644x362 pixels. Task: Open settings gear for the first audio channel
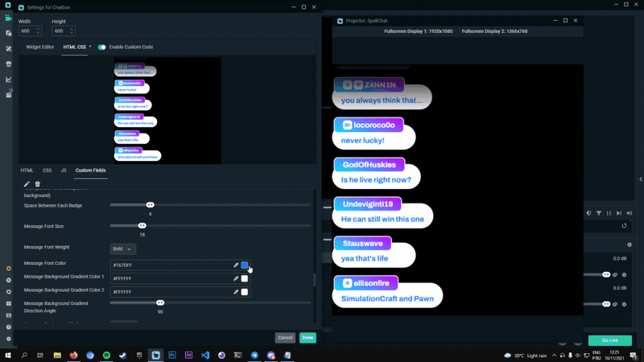pos(625,274)
